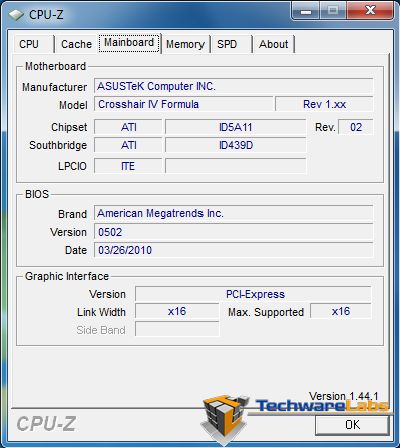The height and width of the screenshot is (448, 400).
Task: Go to the About tab
Action: click(274, 44)
